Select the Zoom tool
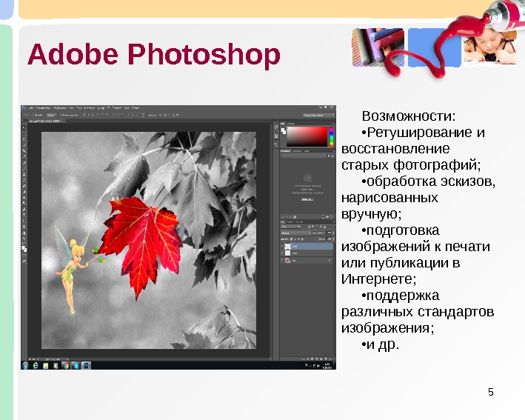525x420 pixels. [26, 239]
